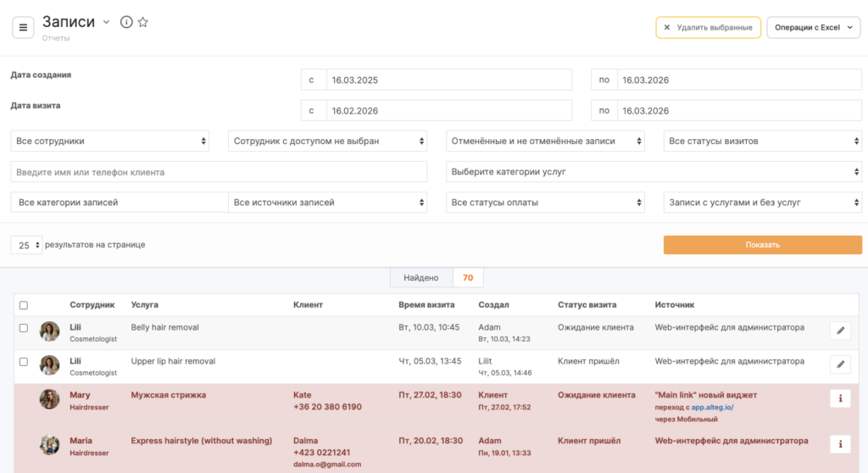Click Mary's hairdresser avatar

click(x=50, y=399)
